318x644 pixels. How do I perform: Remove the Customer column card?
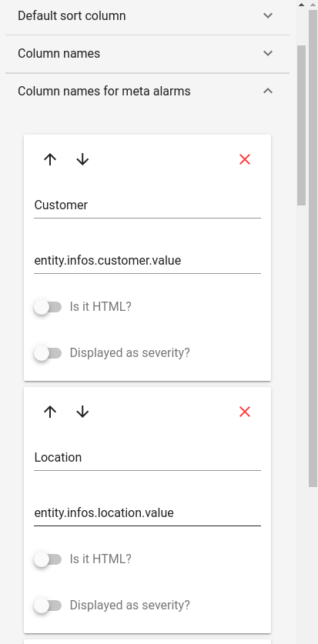(245, 159)
